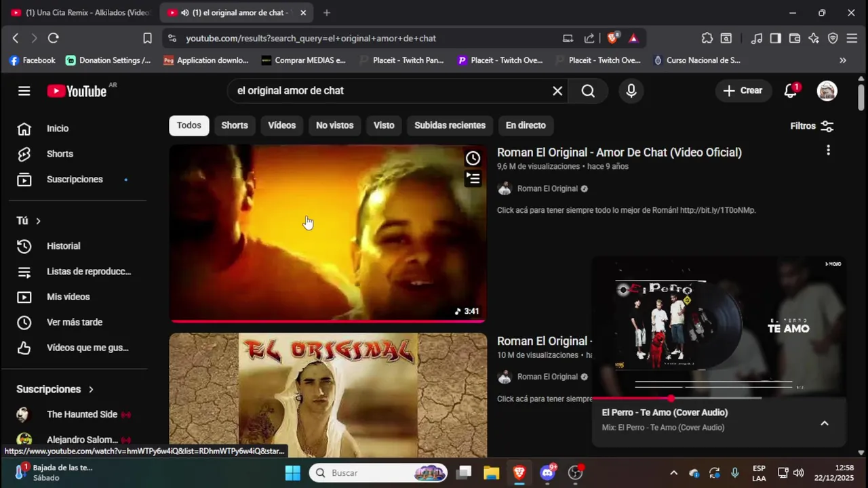Open a new browser tab

click(327, 13)
